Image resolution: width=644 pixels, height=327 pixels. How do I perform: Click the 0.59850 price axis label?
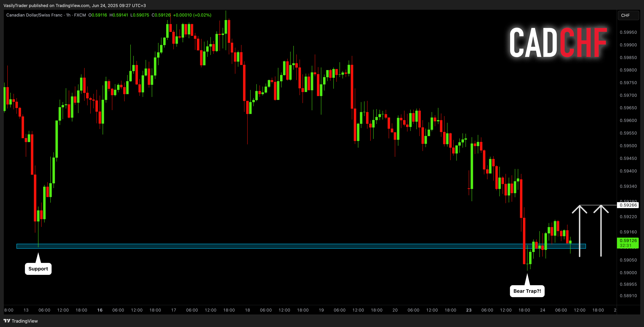[x=628, y=58]
